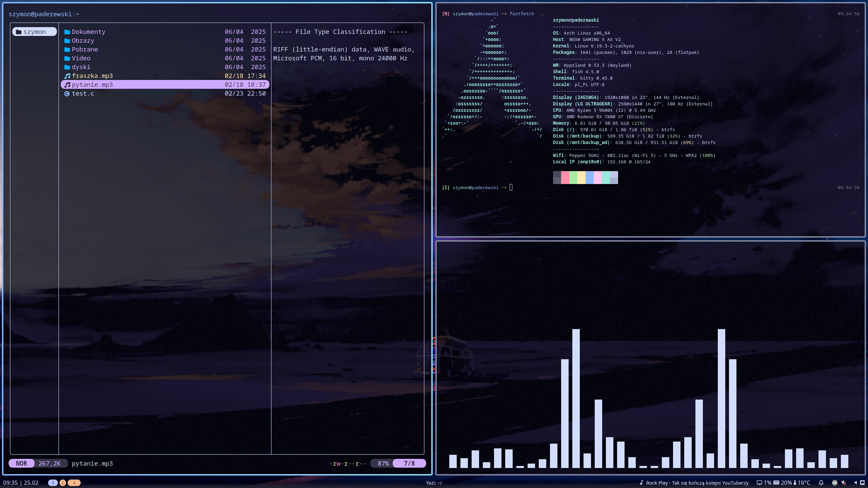Click the teal color block in fastfetch palette
868x488 pixels.
coord(606,178)
